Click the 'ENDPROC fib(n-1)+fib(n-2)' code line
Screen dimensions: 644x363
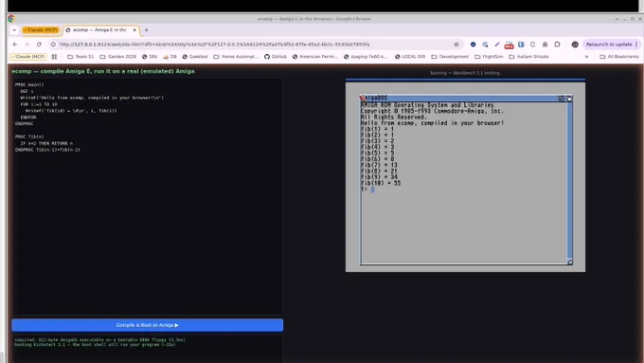pos(47,150)
